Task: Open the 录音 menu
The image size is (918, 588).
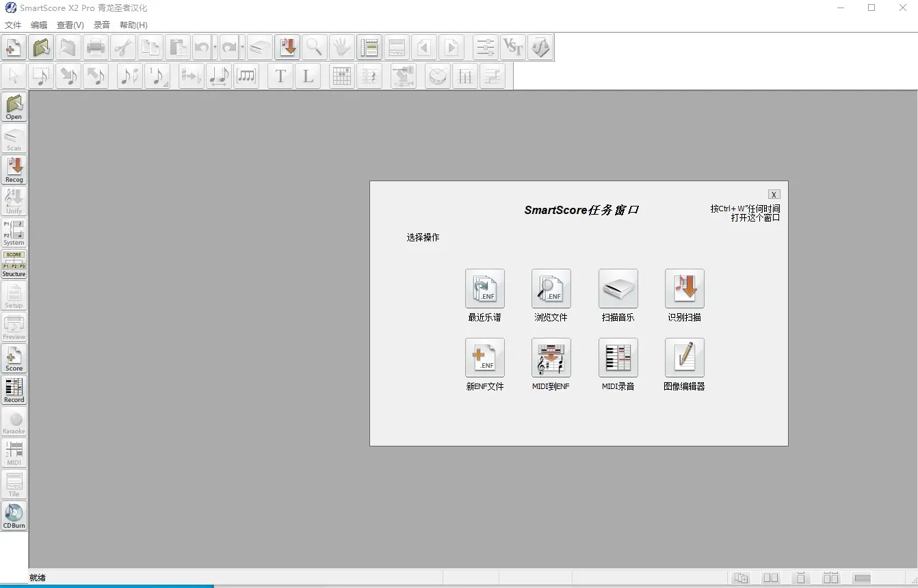Action: [x=102, y=25]
